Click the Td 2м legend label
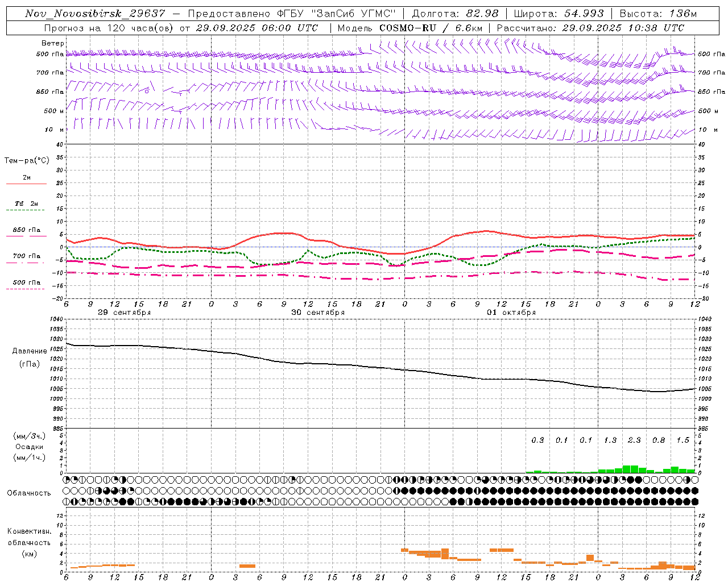 [26, 203]
